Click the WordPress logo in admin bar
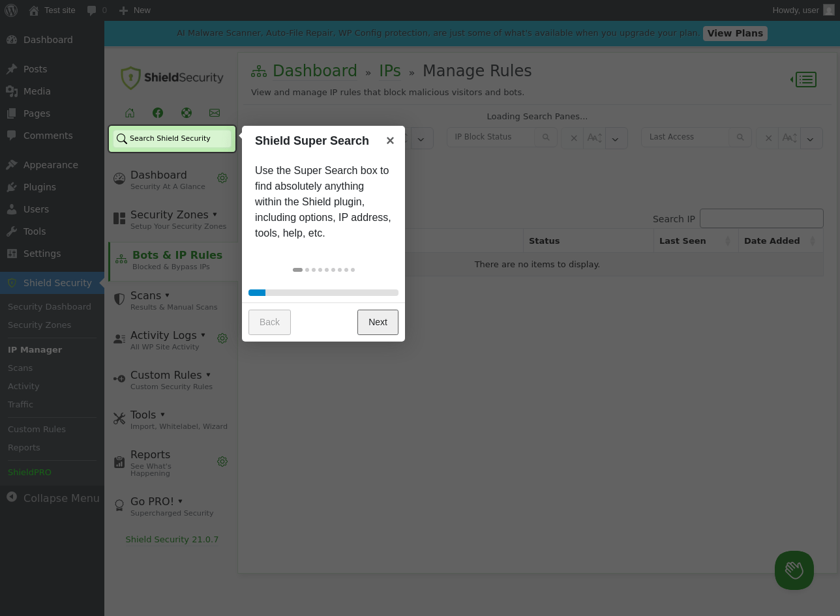Screen dimensions: 840x616 [11, 10]
